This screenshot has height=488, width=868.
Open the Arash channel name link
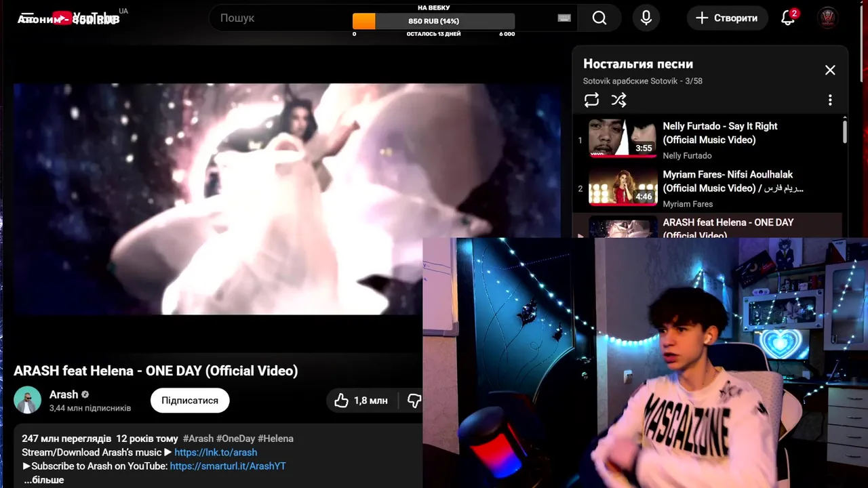point(64,394)
